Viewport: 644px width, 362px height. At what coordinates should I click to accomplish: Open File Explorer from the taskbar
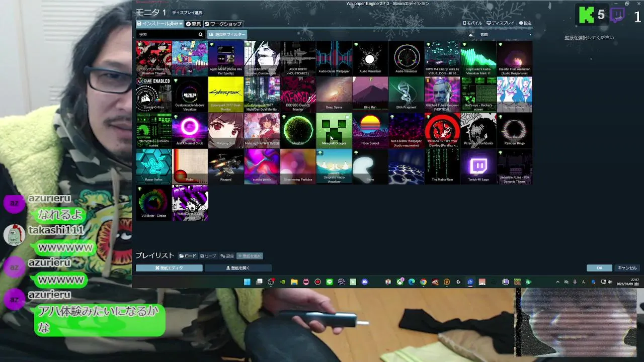click(294, 282)
